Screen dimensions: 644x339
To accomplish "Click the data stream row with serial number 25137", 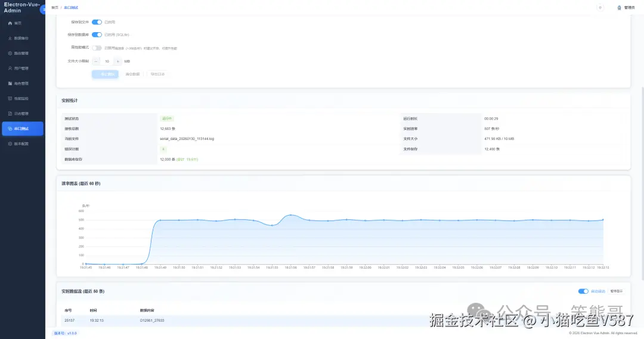I will pyautogui.click(x=343, y=321).
